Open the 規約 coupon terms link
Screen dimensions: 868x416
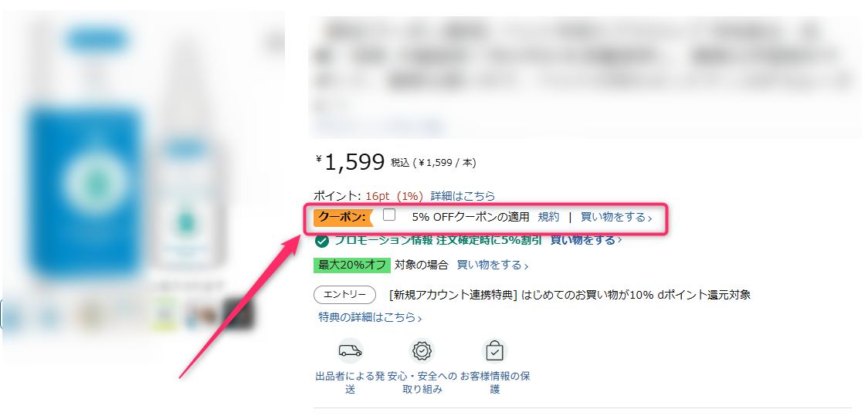click(x=548, y=218)
